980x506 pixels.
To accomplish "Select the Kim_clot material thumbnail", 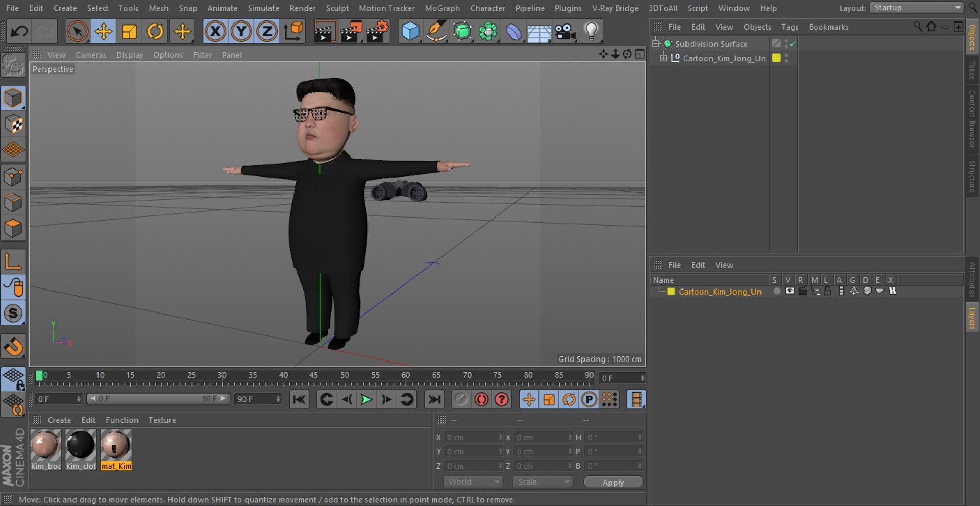I will tap(81, 450).
